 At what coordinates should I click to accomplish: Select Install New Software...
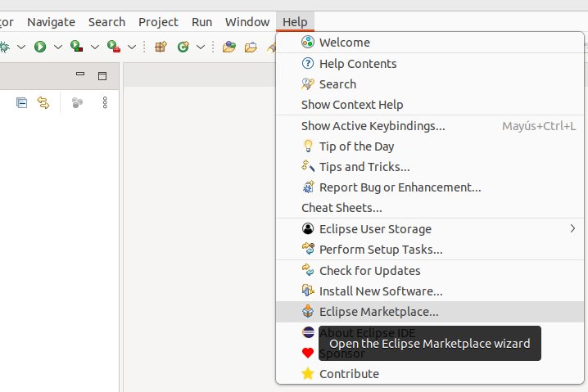(x=430, y=291)
